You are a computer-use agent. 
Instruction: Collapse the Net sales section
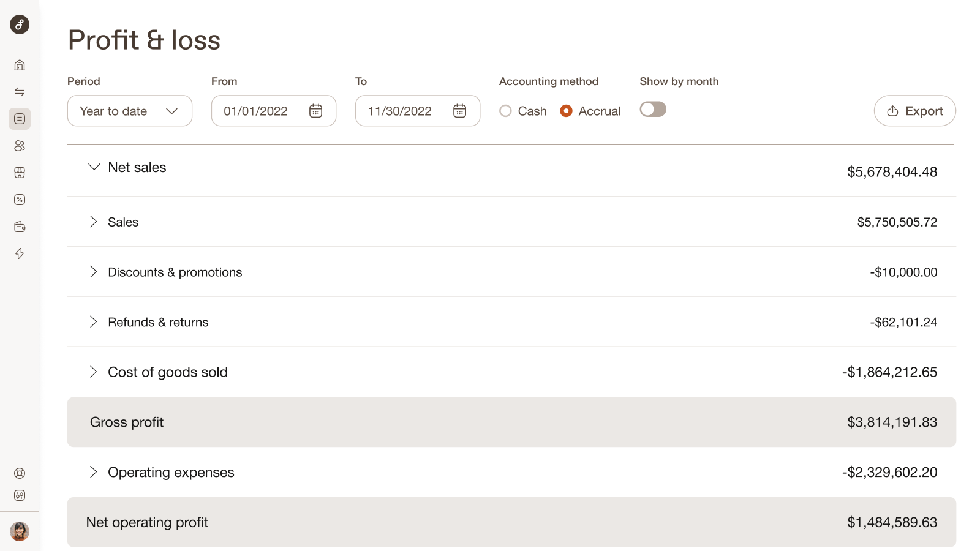(x=94, y=167)
